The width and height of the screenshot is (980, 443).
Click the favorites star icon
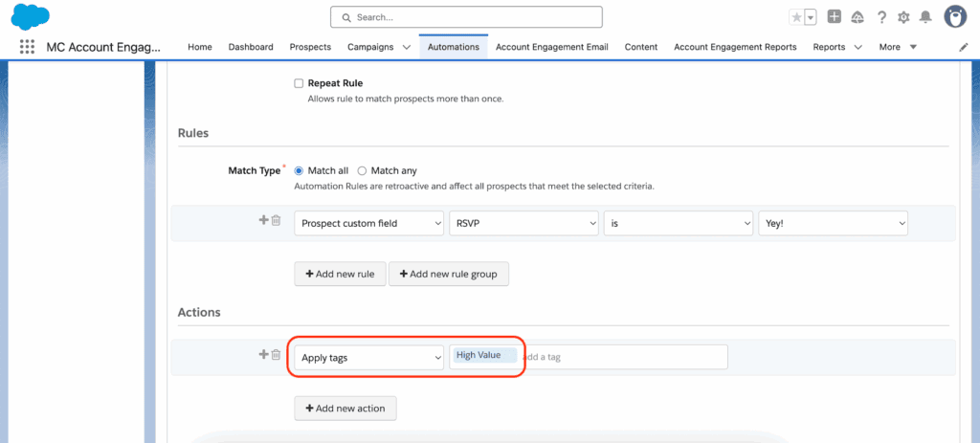(796, 17)
